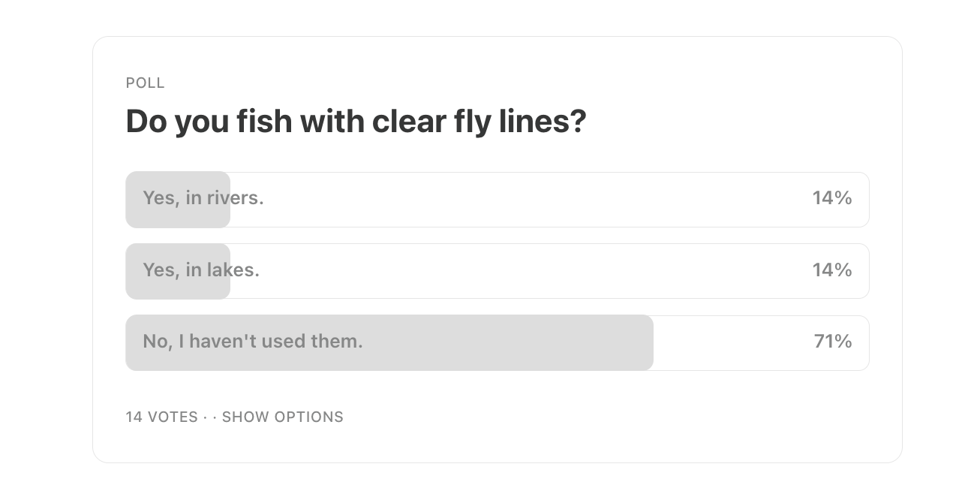Click the POLL label above the question
The height and width of the screenshot is (497, 980).
(145, 83)
